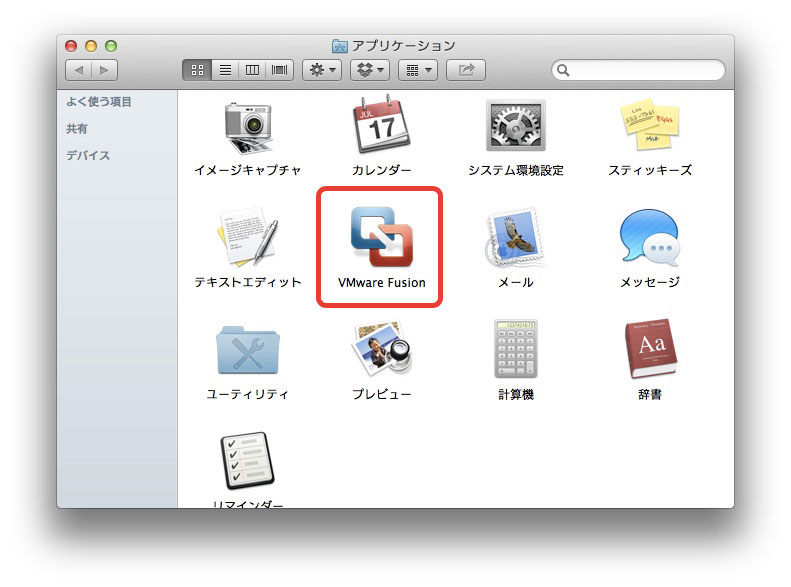Click the Finder search field
The height and width of the screenshot is (587, 791).
tap(638, 70)
